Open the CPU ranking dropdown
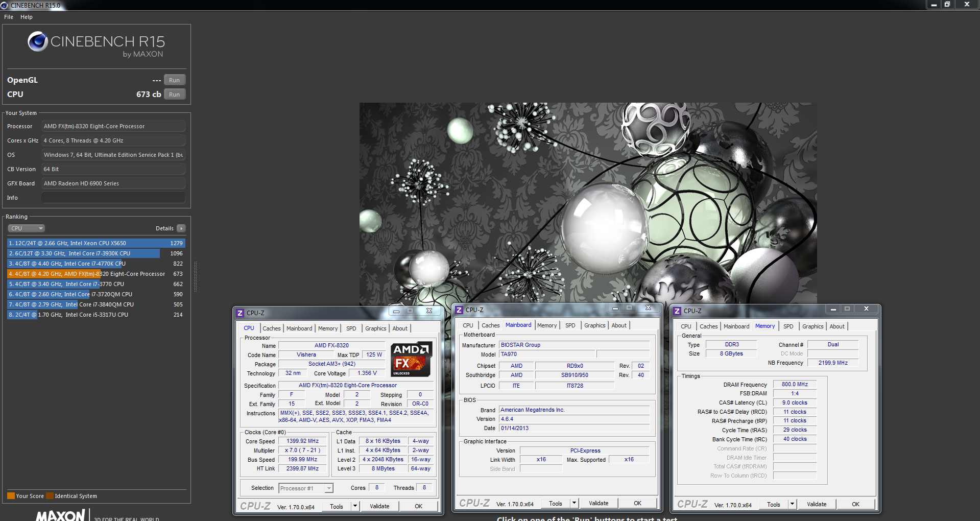The height and width of the screenshot is (521, 980). click(27, 228)
